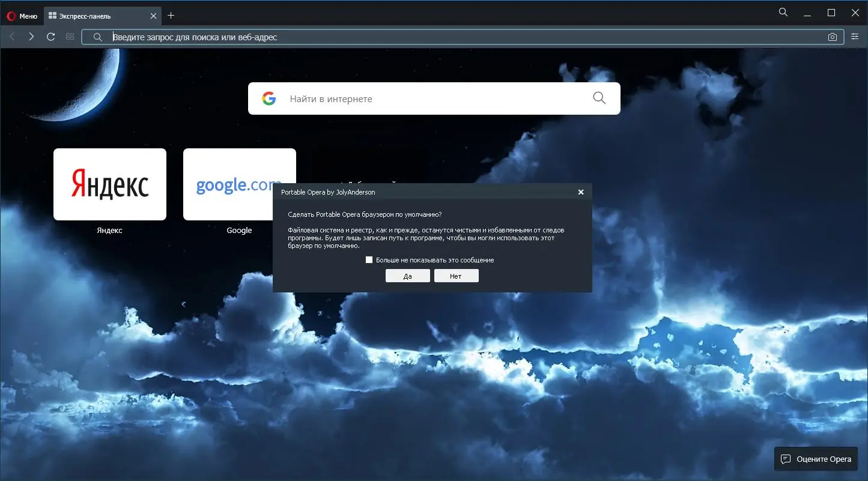Click the Яндекс tile label
868x481 pixels.
pyautogui.click(x=109, y=231)
